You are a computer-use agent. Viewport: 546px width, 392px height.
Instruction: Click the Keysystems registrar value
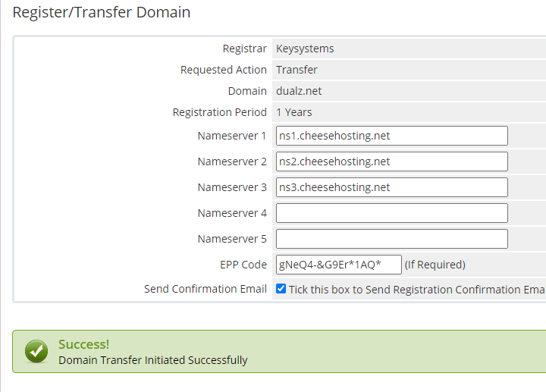[x=305, y=49]
